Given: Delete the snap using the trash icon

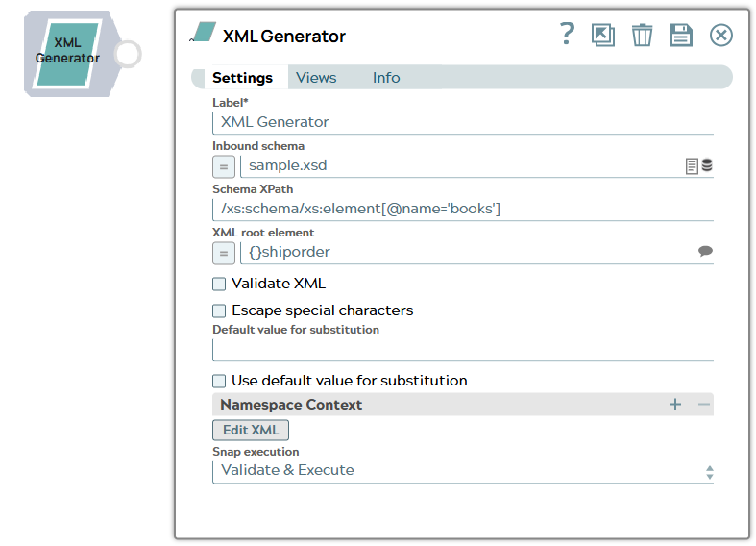Looking at the screenshot, I should (642, 36).
